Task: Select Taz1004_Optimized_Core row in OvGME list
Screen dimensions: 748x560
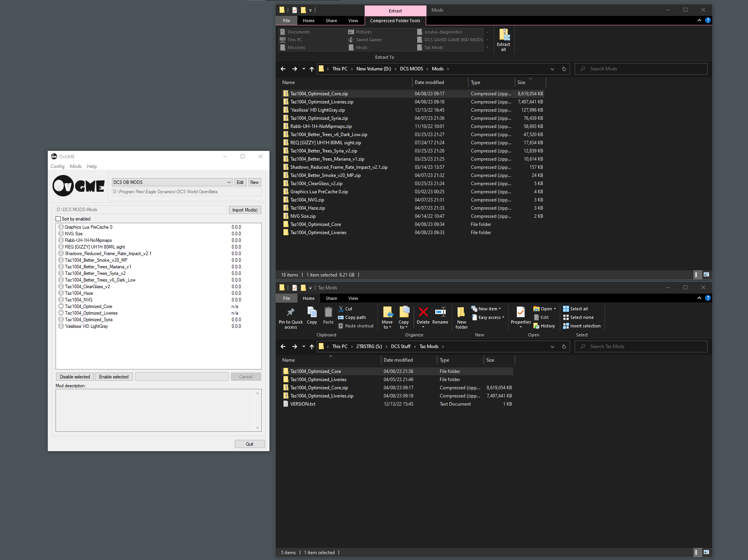Action: [159, 306]
